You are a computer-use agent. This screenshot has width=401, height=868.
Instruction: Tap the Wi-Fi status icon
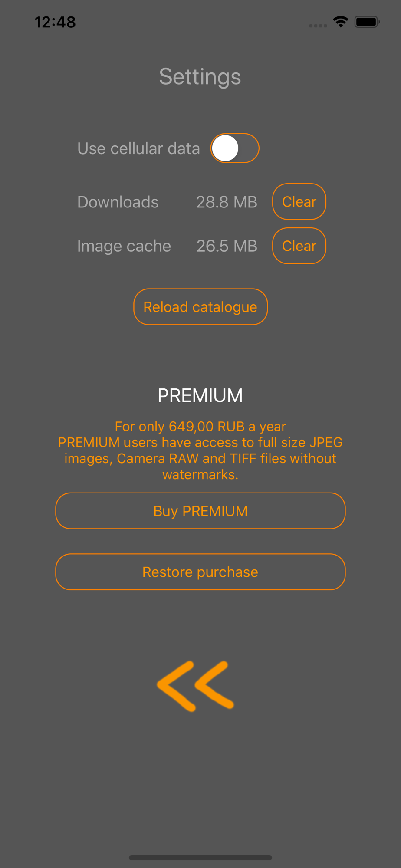(x=341, y=22)
